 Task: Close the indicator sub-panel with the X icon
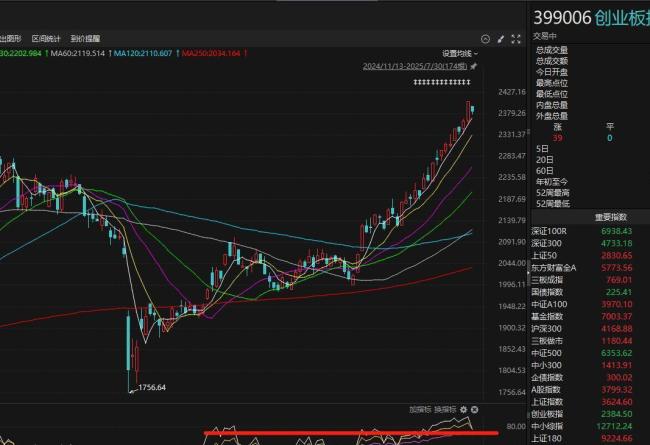[474, 409]
